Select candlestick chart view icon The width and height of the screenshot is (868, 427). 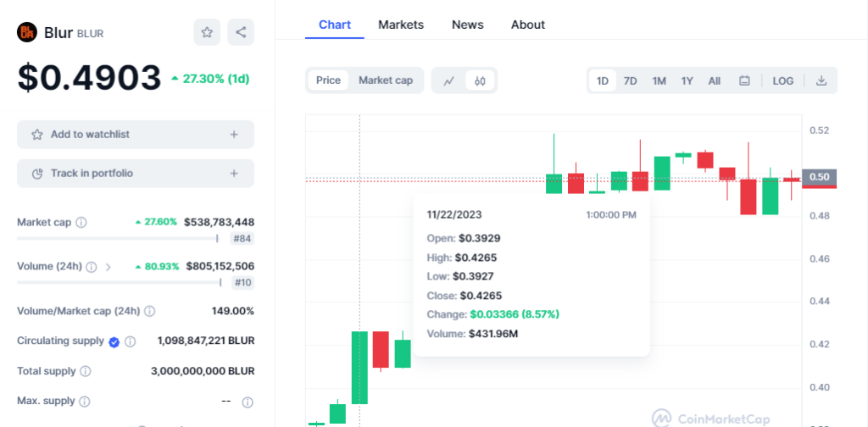pyautogui.click(x=480, y=80)
